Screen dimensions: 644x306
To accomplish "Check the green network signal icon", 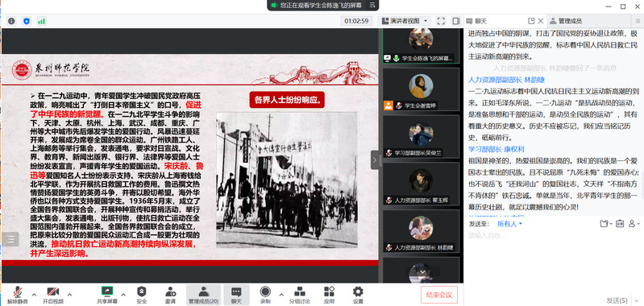I will pos(41,21).
